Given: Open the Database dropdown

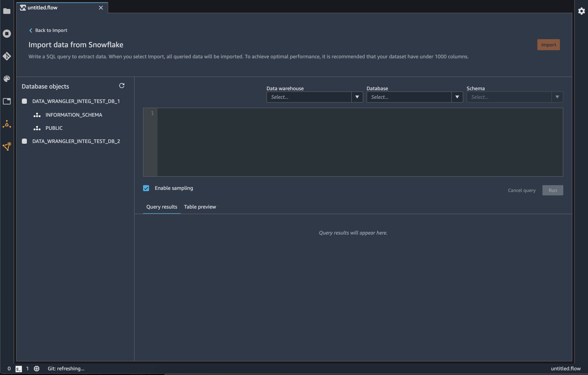Looking at the screenshot, I should [414, 97].
